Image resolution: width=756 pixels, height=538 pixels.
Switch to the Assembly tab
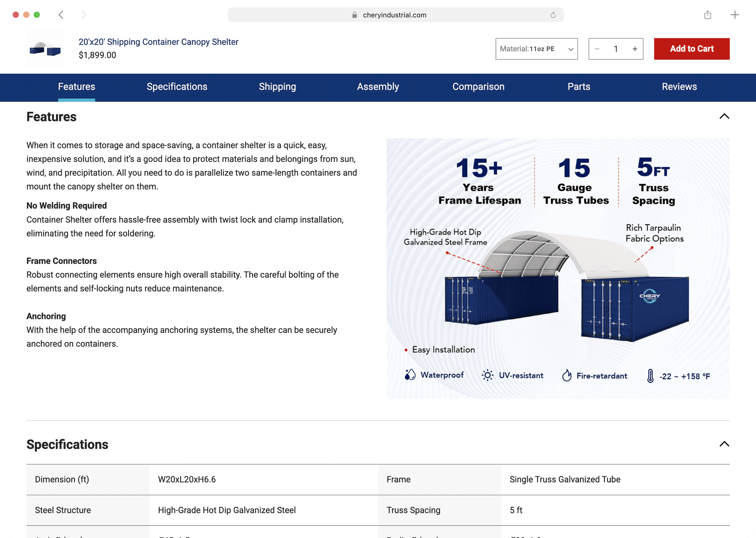tap(378, 87)
